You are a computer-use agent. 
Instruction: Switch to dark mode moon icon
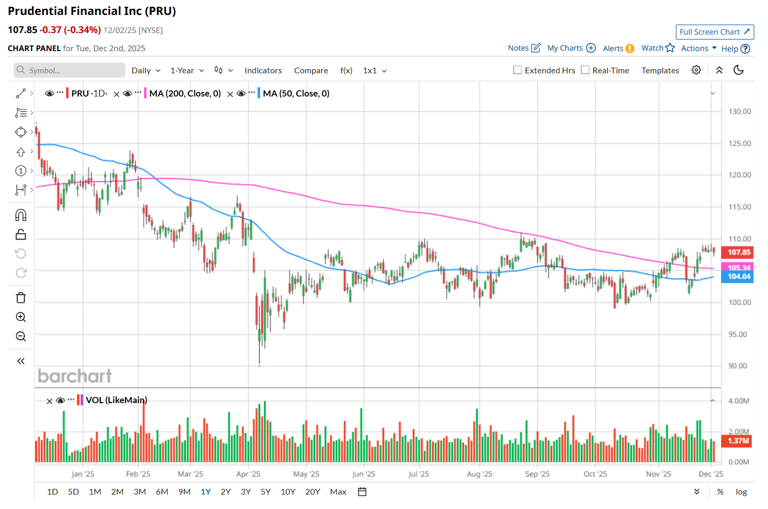tap(739, 70)
